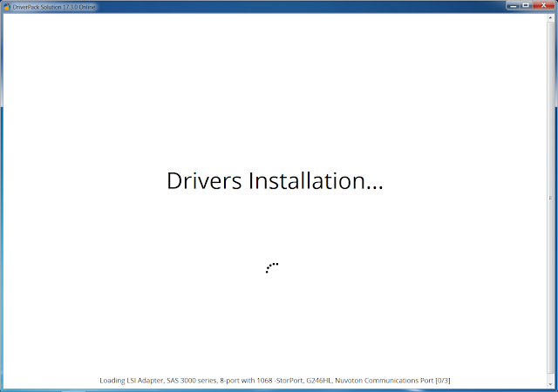
Task: Click the scrollbar down arrow
Action: (x=550, y=384)
